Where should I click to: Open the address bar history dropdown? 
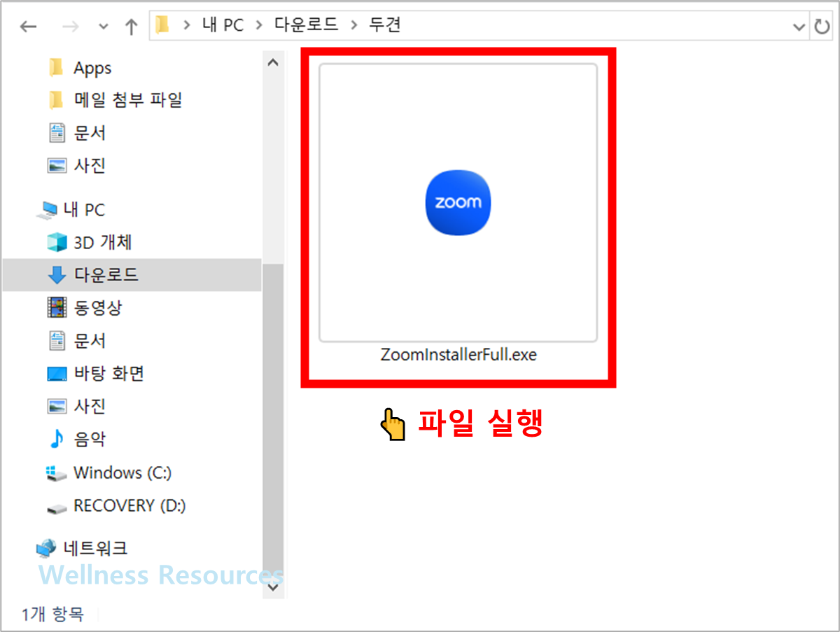coord(799,27)
